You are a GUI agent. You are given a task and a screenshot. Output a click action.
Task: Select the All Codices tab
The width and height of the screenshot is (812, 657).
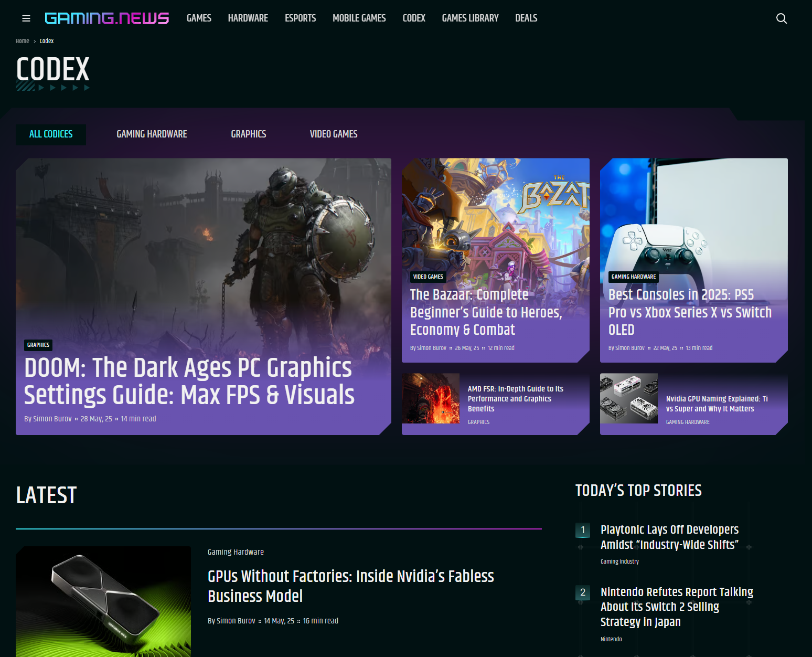(x=51, y=134)
